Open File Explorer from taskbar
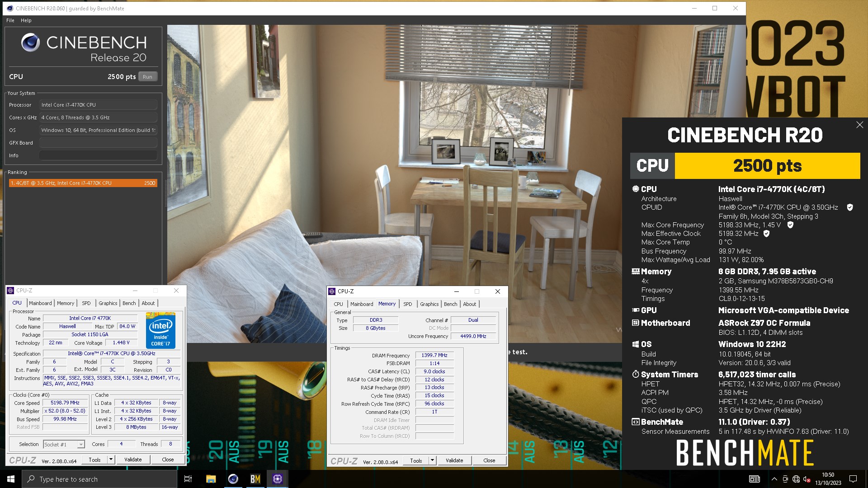Image resolution: width=868 pixels, height=488 pixels. (211, 479)
